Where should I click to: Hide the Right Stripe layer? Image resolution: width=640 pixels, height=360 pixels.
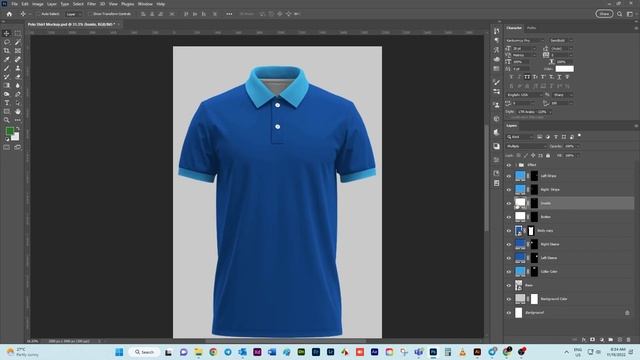click(x=509, y=190)
